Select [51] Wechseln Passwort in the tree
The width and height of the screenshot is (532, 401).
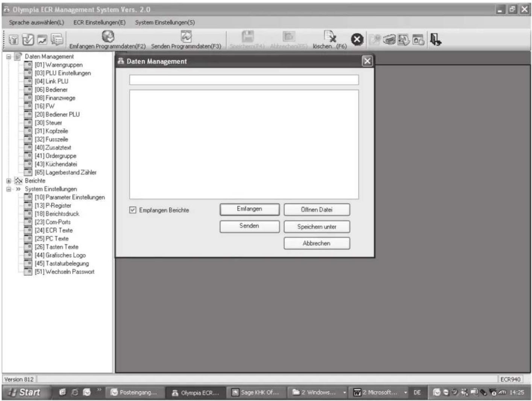[65, 272]
